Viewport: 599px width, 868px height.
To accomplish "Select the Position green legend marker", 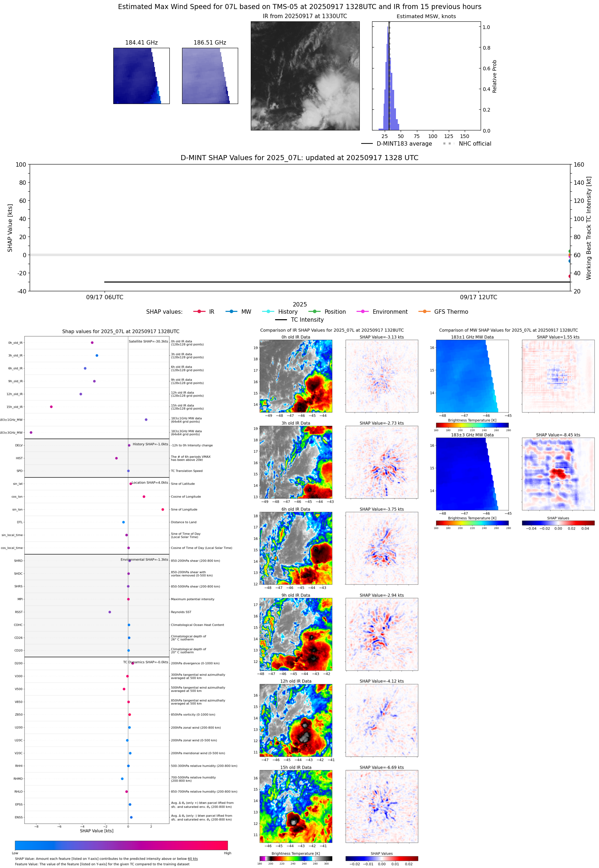I will [x=315, y=311].
